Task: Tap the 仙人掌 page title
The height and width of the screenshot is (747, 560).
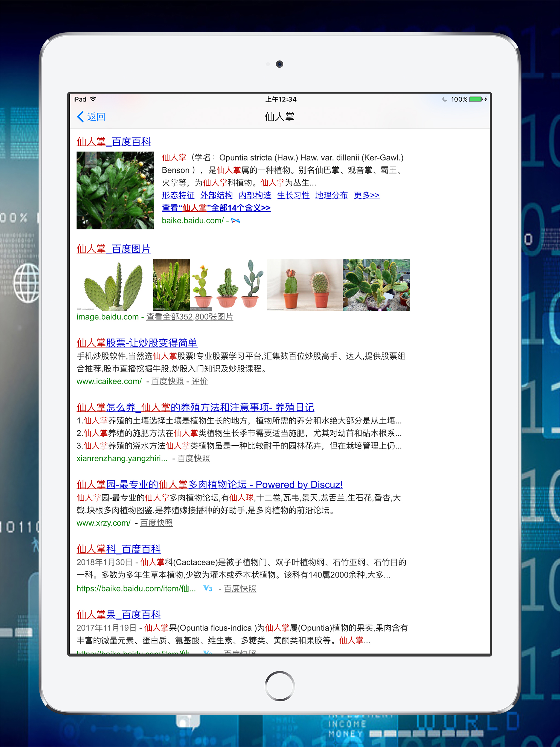Action: coord(280,117)
